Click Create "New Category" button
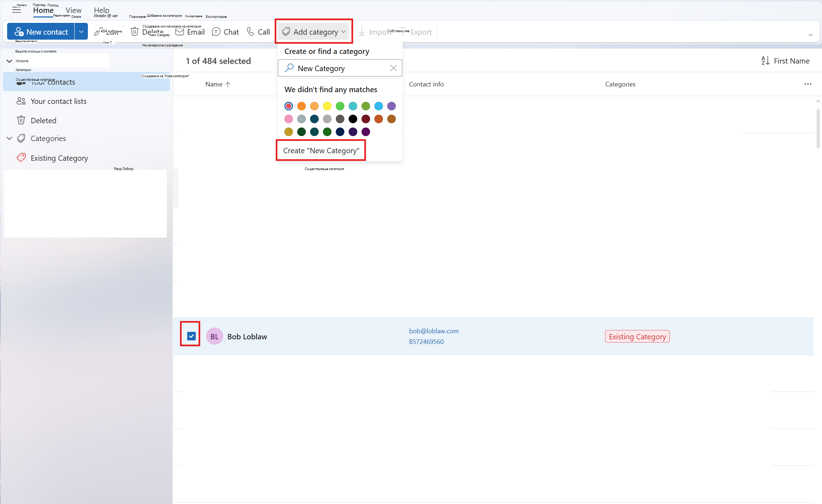Screen dimensions: 822x504 (x=321, y=150)
